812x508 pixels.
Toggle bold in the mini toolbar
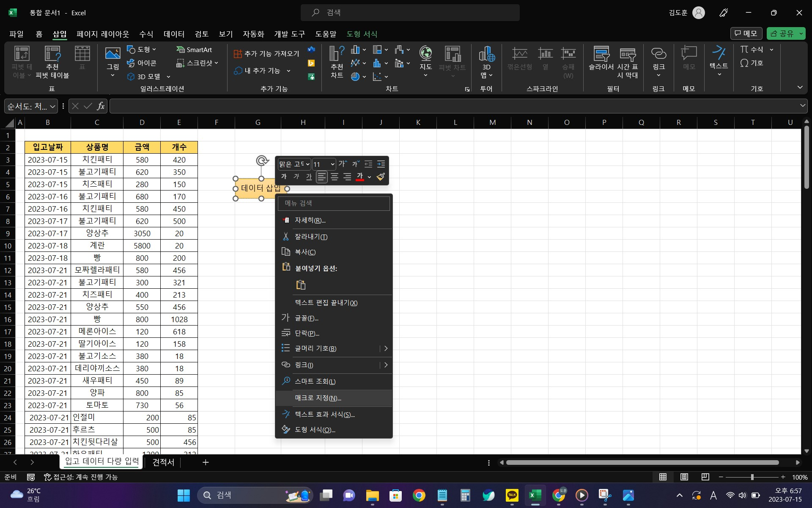coord(284,177)
